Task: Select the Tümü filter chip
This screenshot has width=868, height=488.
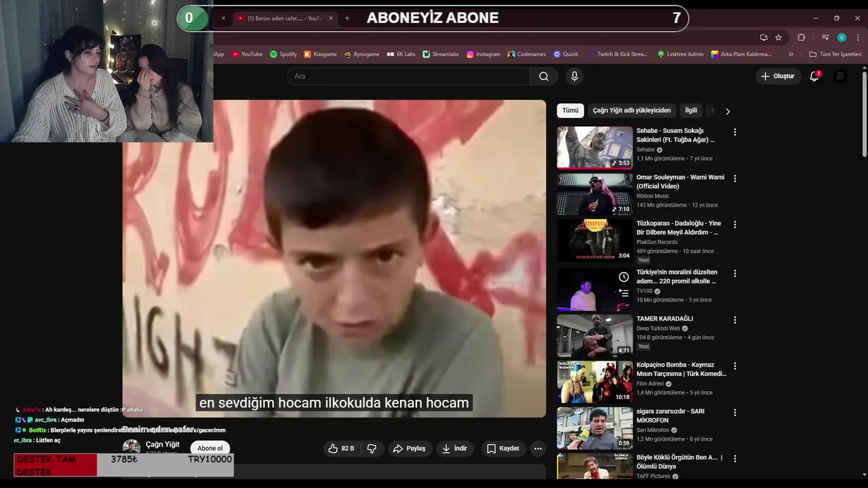Action: tap(570, 110)
